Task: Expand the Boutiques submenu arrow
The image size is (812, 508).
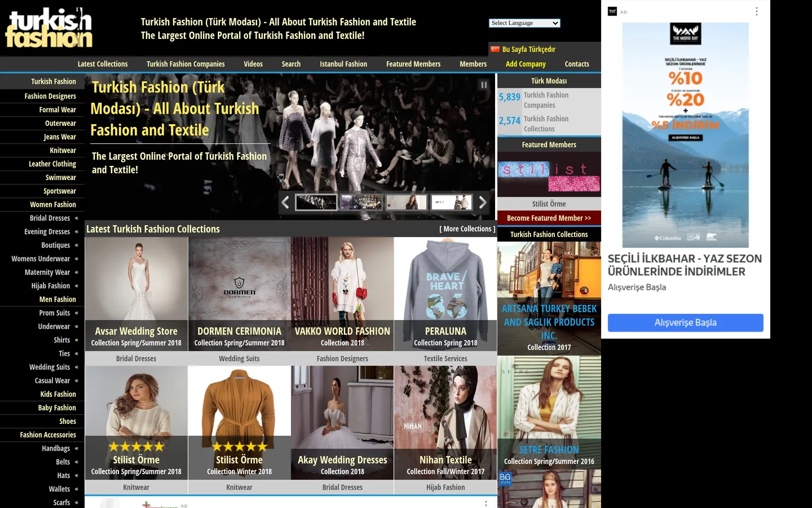Action: [77, 245]
